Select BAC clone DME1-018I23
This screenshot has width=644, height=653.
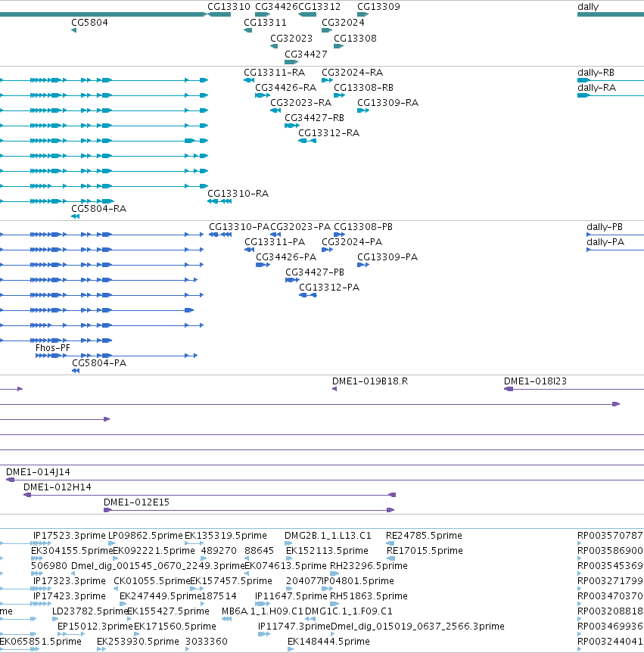(535, 381)
